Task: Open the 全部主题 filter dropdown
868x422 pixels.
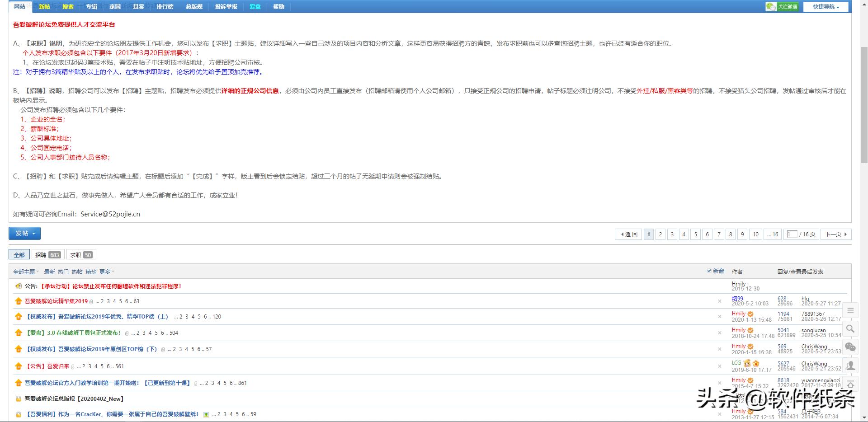Action: [26, 272]
